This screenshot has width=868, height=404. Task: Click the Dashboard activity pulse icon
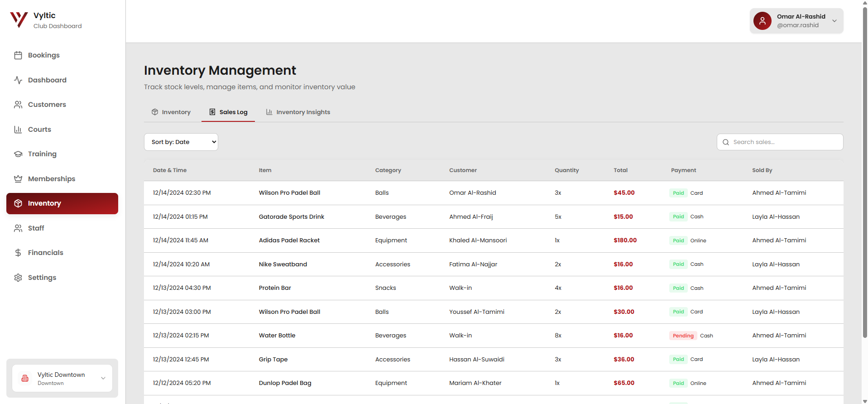point(18,80)
